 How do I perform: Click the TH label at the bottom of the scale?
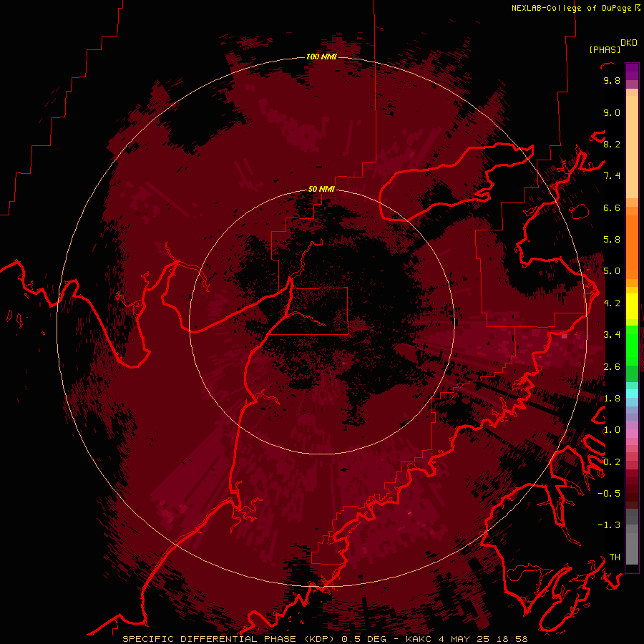(615, 557)
